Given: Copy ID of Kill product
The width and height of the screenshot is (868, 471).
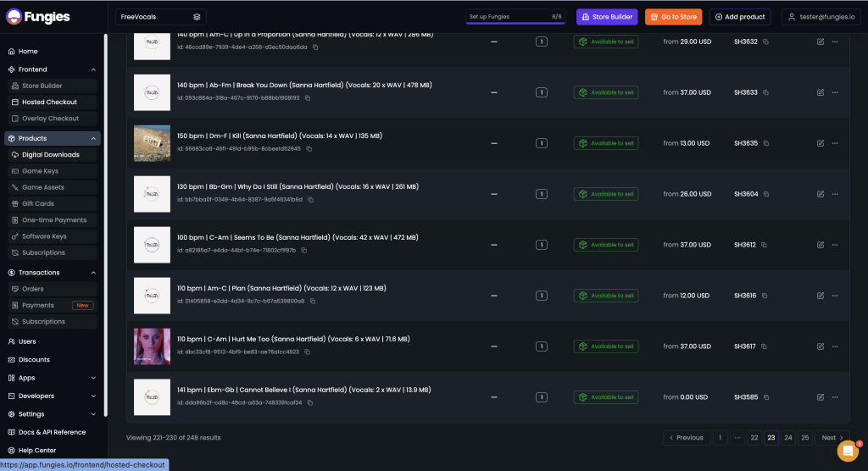Looking at the screenshot, I should tap(309, 149).
